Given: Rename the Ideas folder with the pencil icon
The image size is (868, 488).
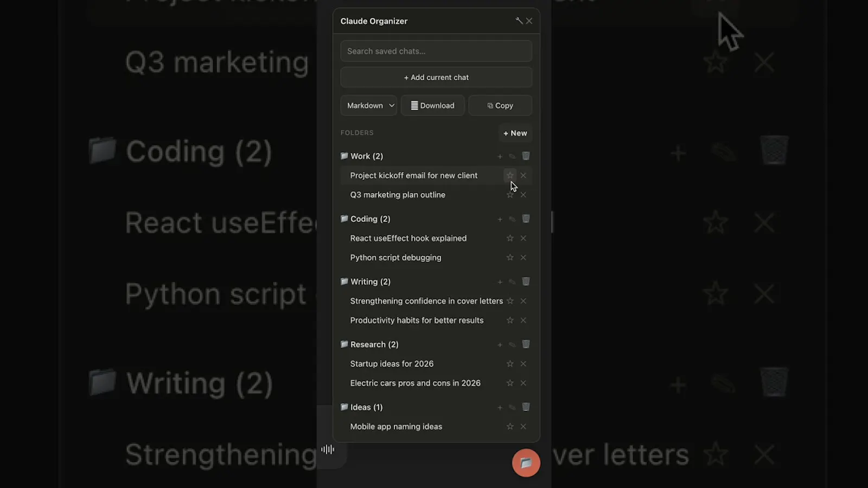Looking at the screenshot, I should 512,408.
